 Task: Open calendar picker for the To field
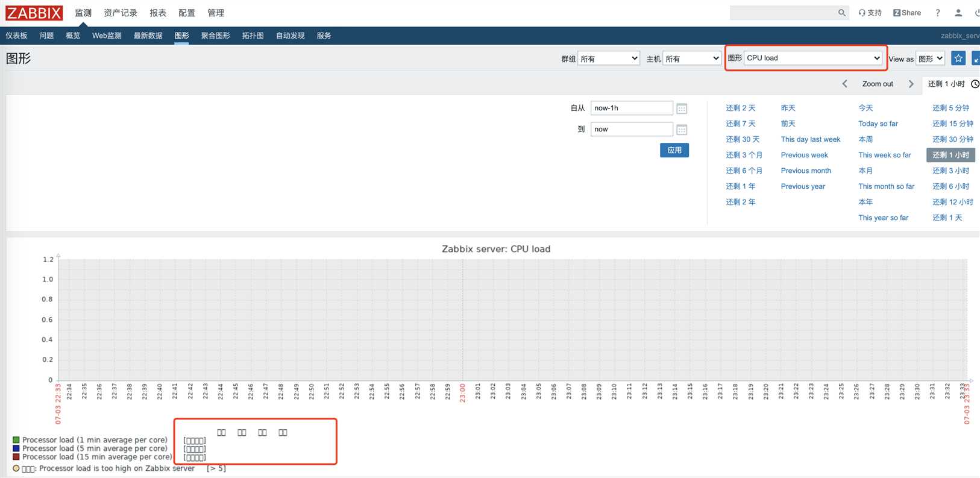click(682, 130)
